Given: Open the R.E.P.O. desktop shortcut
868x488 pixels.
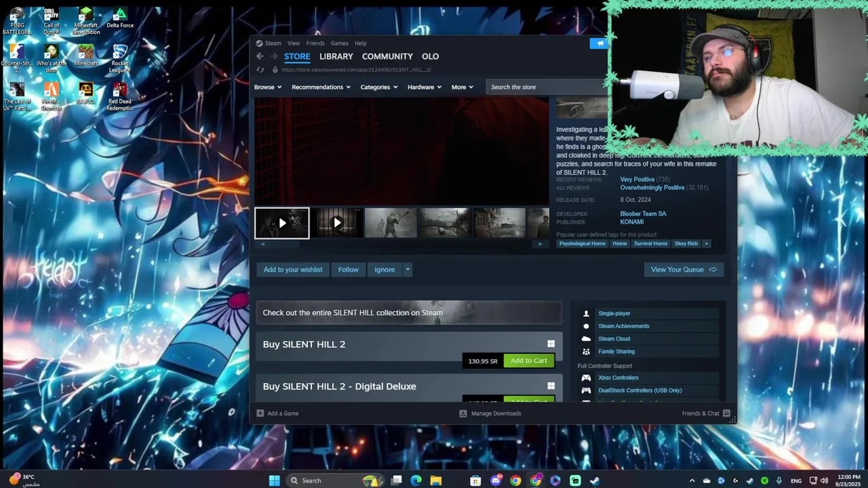Looking at the screenshot, I should 85,94.
